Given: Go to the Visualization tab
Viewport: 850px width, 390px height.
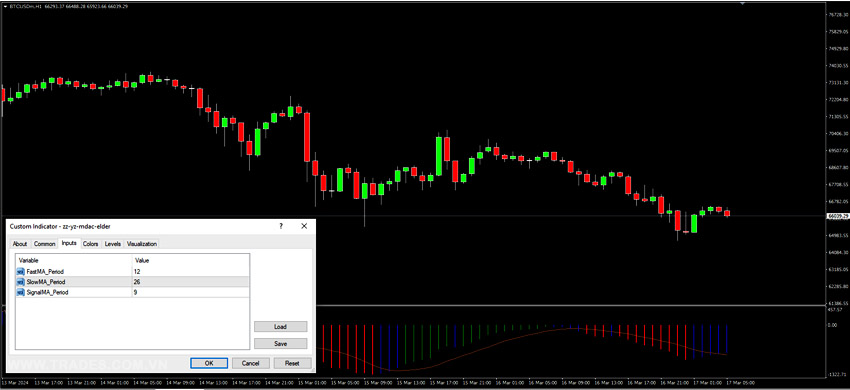Looking at the screenshot, I should click(142, 244).
